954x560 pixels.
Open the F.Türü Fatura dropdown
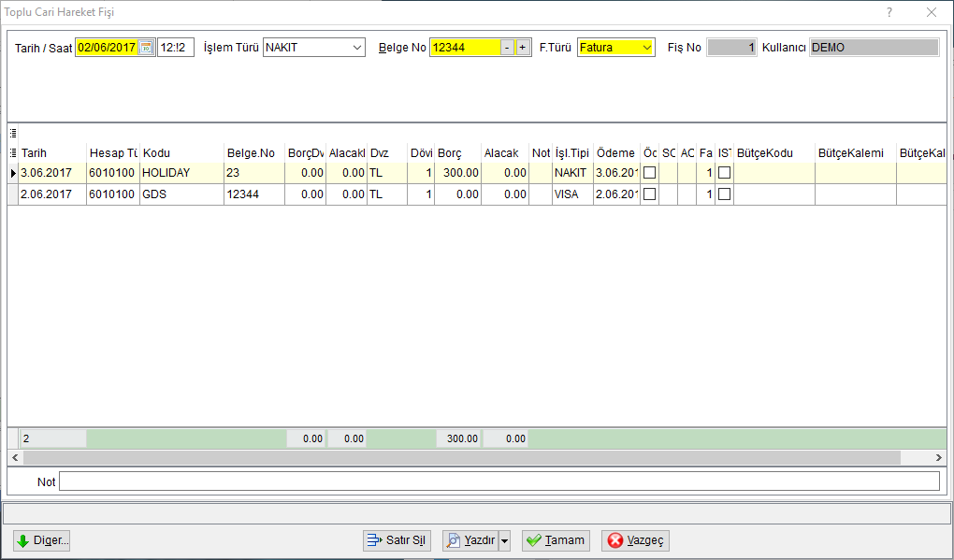646,48
